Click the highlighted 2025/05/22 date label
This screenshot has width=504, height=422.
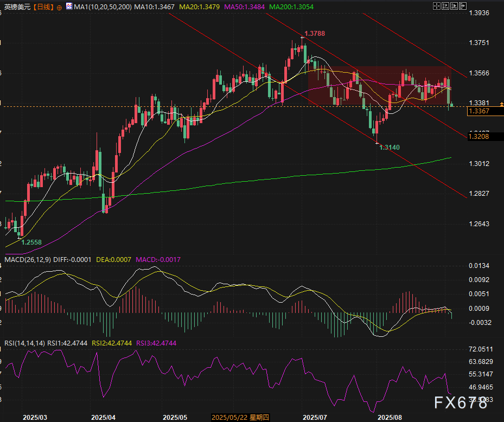[241, 417]
